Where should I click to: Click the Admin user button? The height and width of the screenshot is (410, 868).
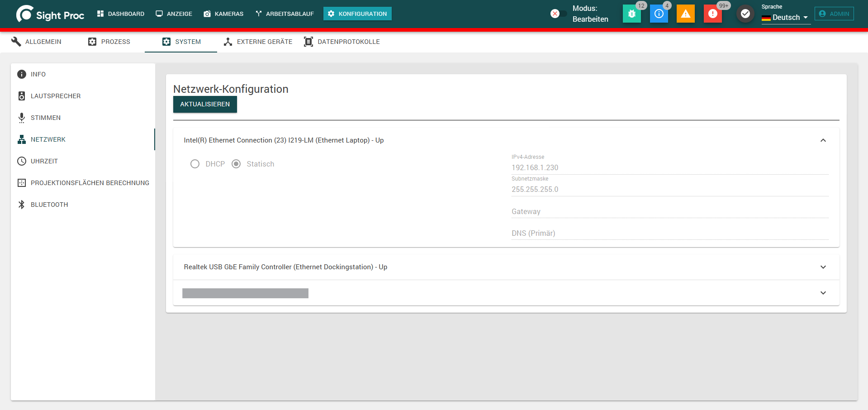click(x=834, y=14)
